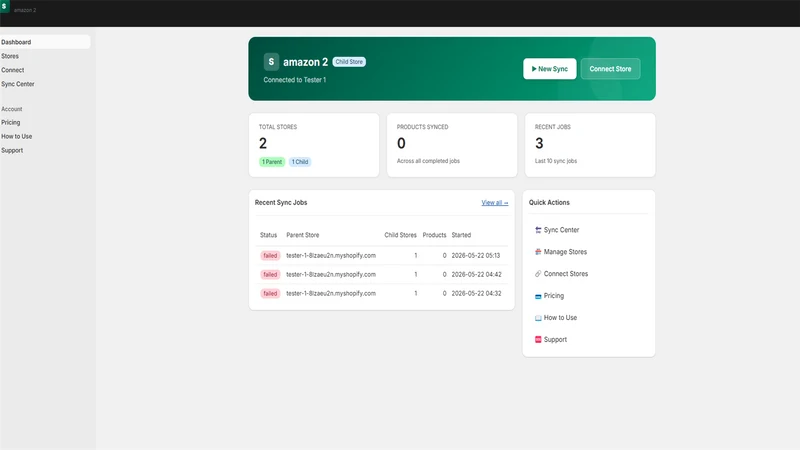The height and width of the screenshot is (450, 800).
Task: Open Sync Center in the sidebar
Action: tap(17, 84)
